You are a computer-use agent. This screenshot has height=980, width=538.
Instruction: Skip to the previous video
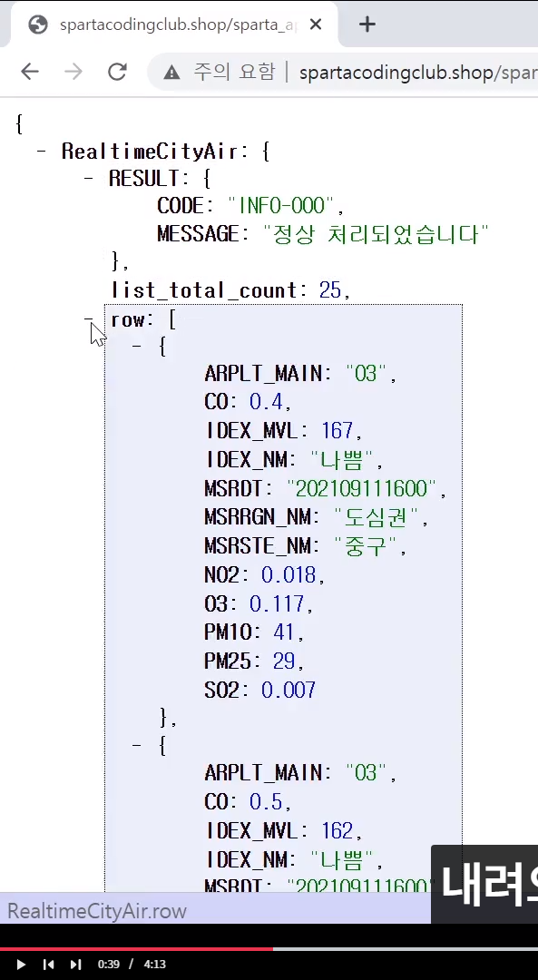pos(48,965)
